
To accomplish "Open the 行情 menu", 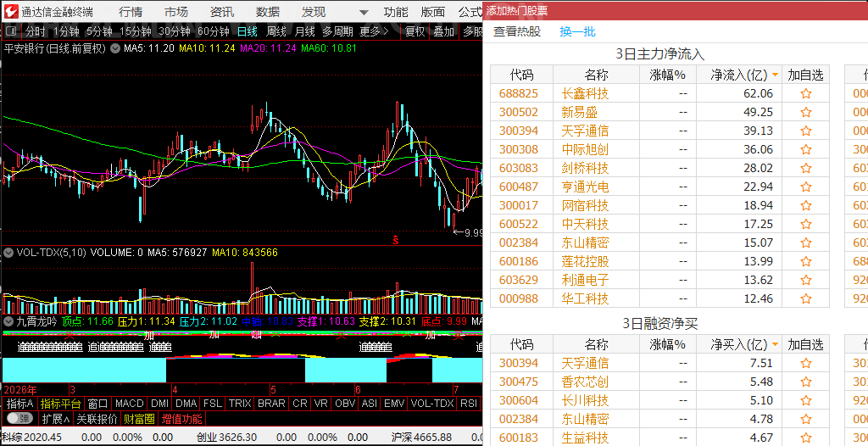I will point(131,12).
